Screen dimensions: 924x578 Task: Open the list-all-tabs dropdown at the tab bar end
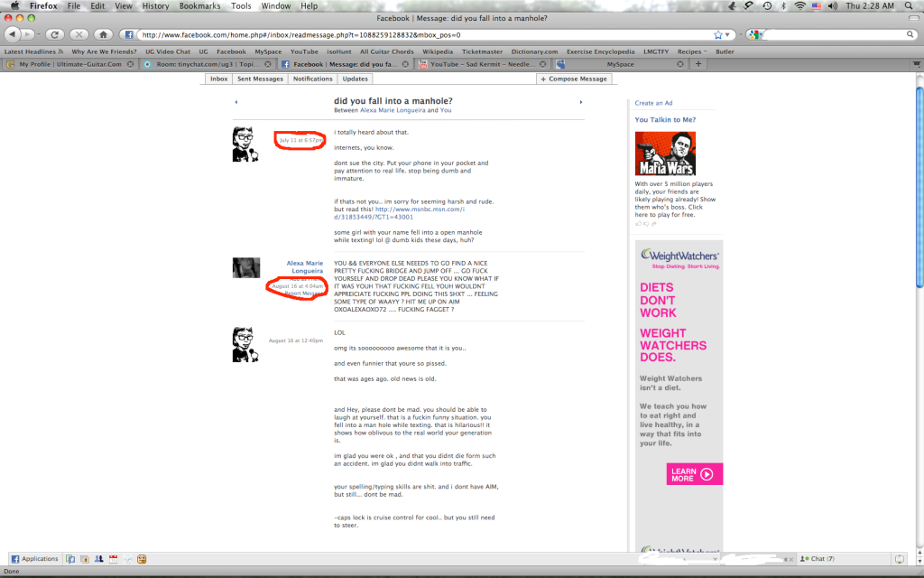917,64
